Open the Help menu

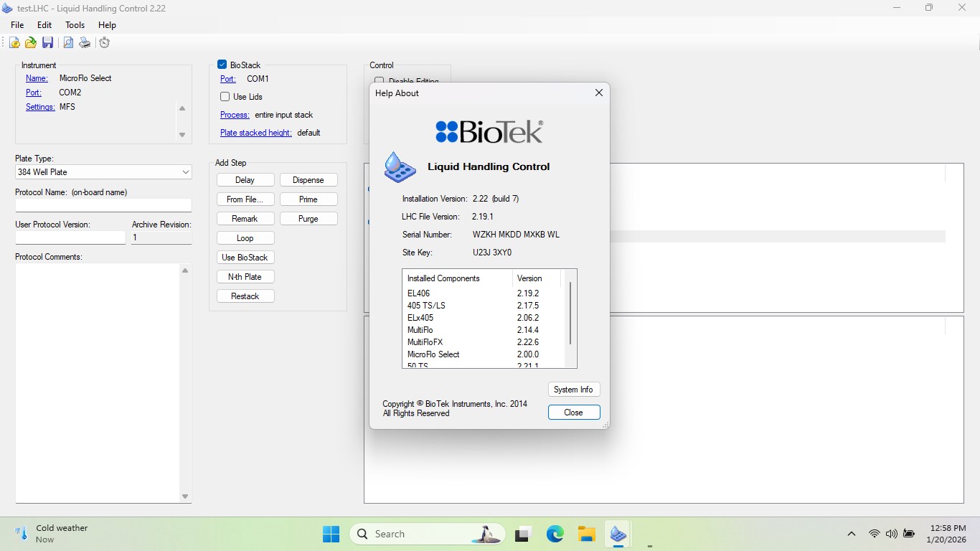pyautogui.click(x=107, y=24)
